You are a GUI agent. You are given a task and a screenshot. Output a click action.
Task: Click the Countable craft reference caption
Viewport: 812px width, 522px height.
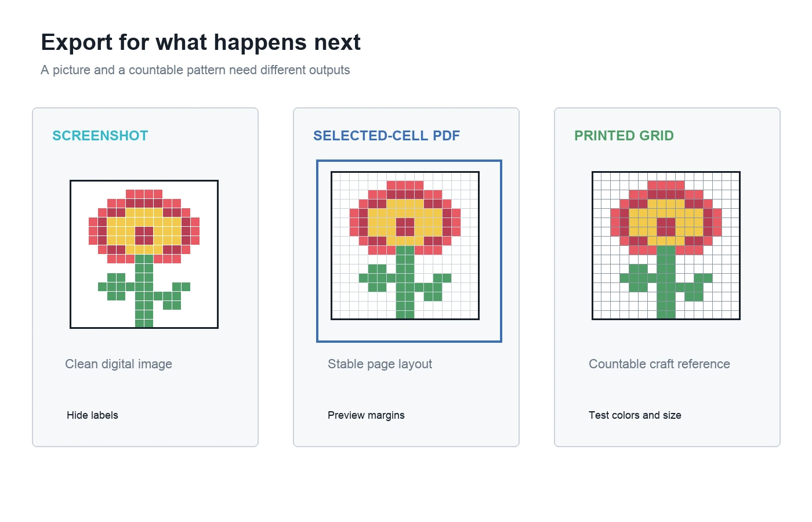[659, 364]
